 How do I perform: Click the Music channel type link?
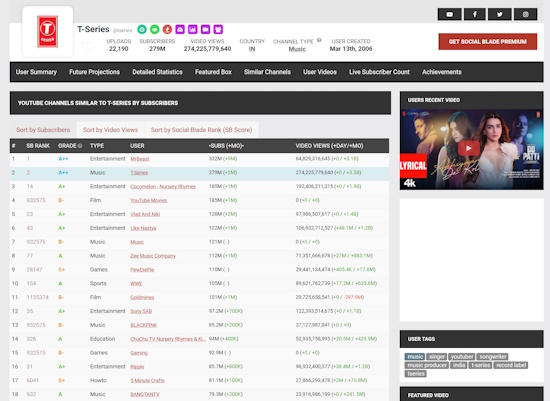pos(297,49)
